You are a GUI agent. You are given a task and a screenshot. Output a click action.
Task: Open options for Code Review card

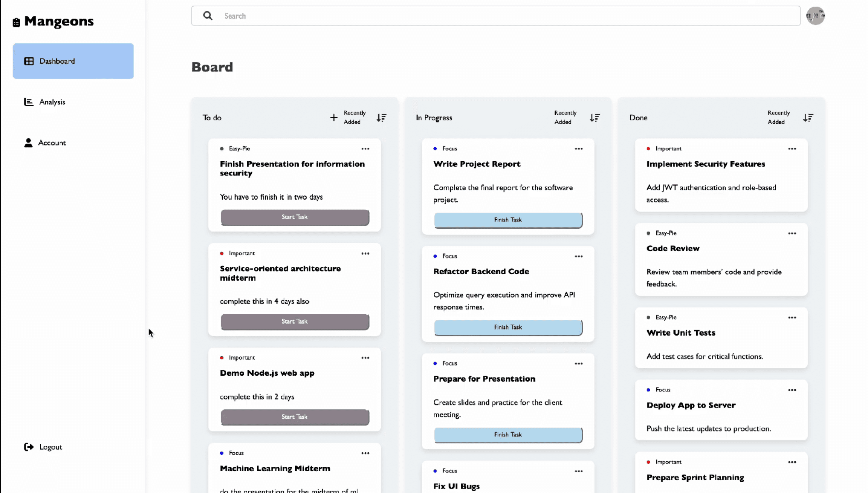tap(792, 233)
